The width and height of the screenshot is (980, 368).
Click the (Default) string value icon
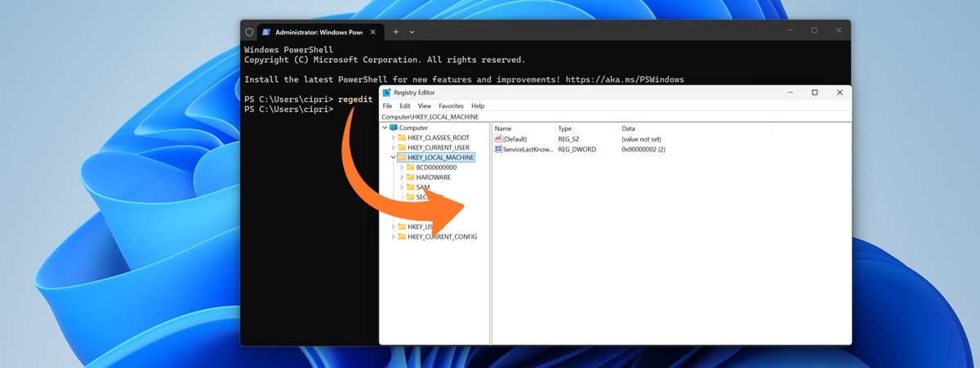pyautogui.click(x=498, y=139)
